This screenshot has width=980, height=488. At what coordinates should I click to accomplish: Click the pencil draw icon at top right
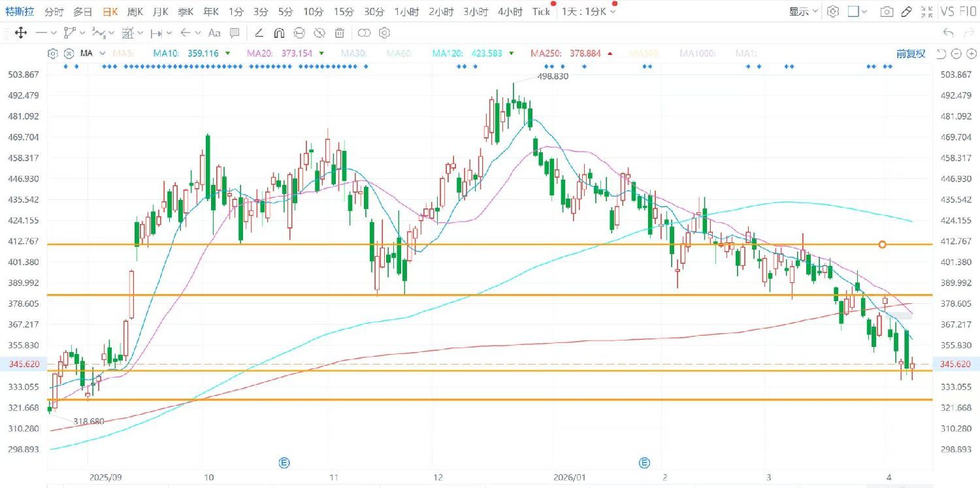pyautogui.click(x=906, y=12)
